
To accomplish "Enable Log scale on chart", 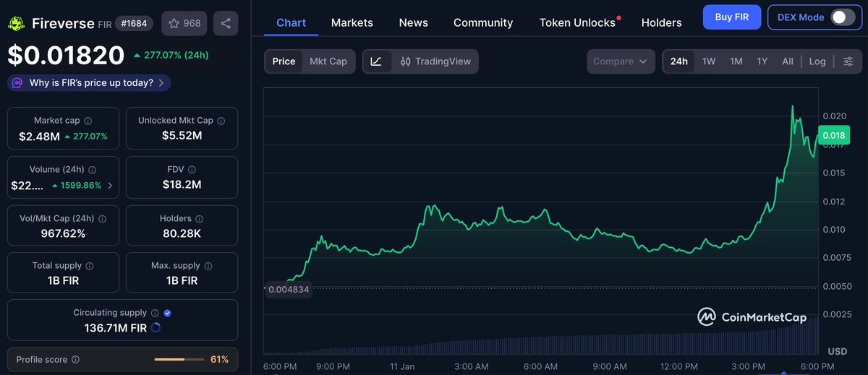I will coord(817,61).
